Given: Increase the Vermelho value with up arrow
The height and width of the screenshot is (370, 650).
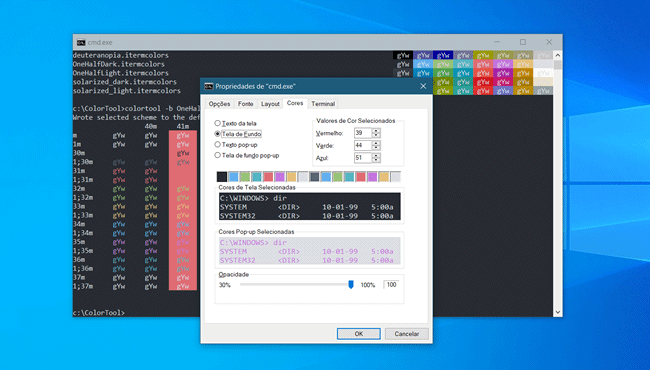Looking at the screenshot, I should point(376,131).
